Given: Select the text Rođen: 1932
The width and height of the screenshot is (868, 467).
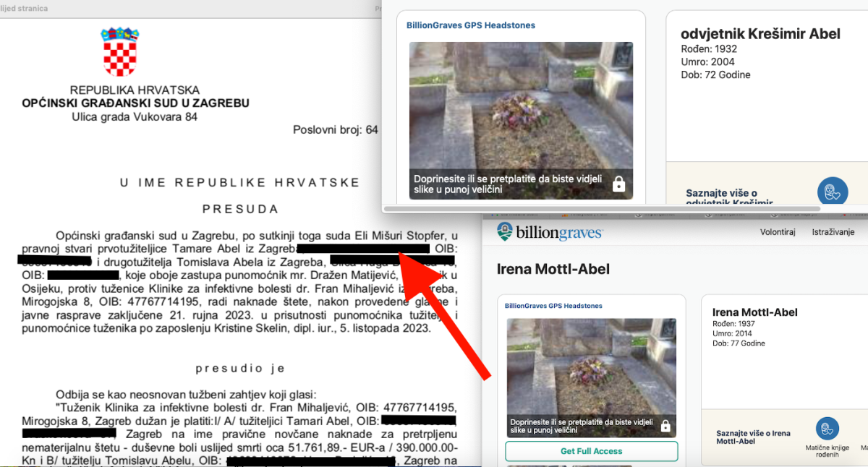Looking at the screenshot, I should click(709, 49).
